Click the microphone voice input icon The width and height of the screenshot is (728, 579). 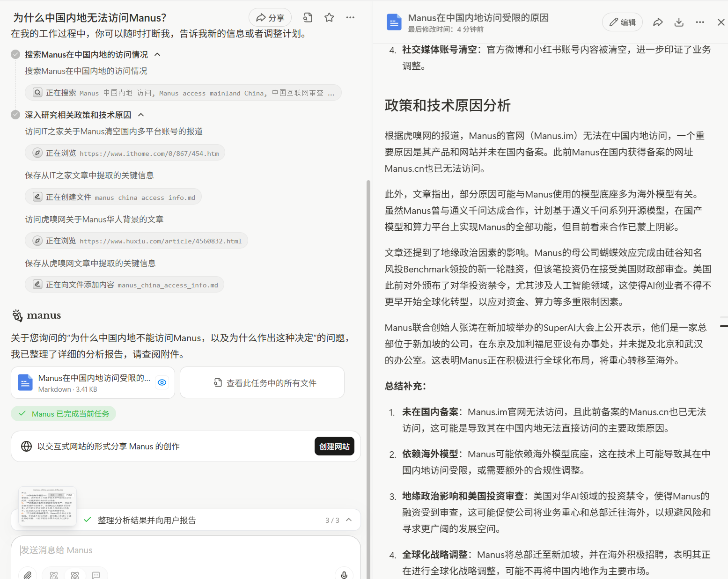point(344,575)
